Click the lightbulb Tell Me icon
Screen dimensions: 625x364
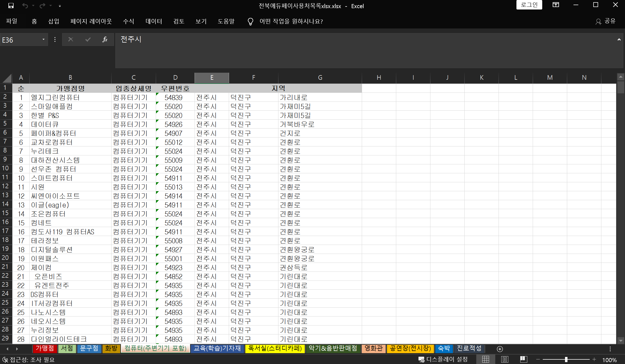click(x=250, y=21)
